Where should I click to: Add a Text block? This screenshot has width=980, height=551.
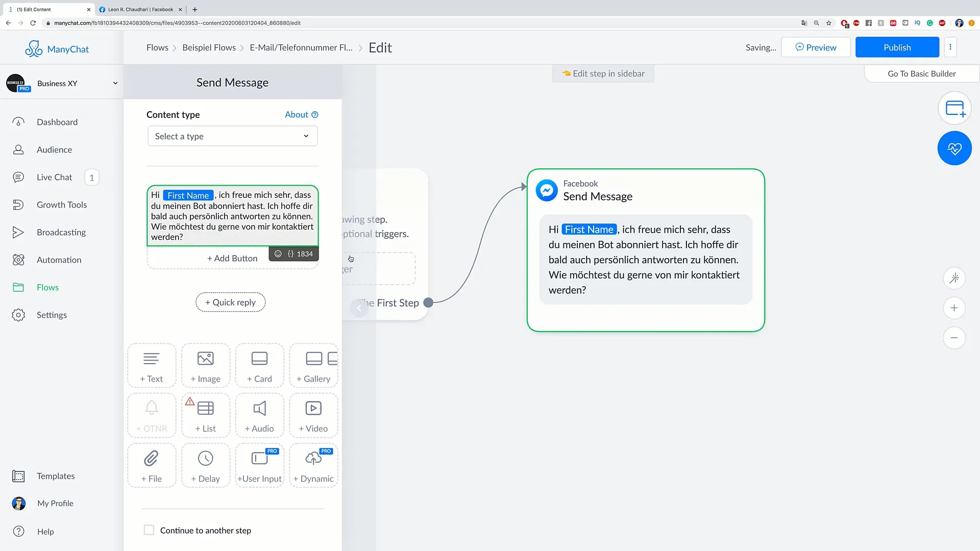pyautogui.click(x=152, y=365)
